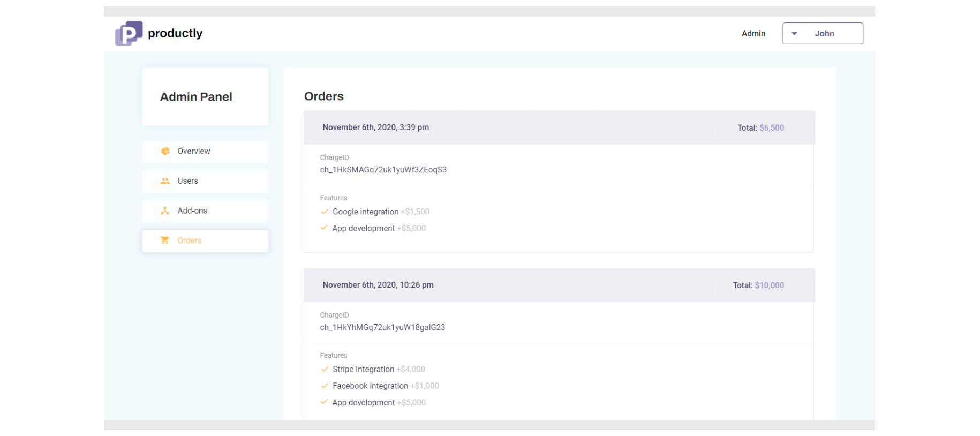Click checkmark beside App development +$5,000 in first order
Image resolution: width=980 pixels, height=436 pixels.
pos(324,228)
